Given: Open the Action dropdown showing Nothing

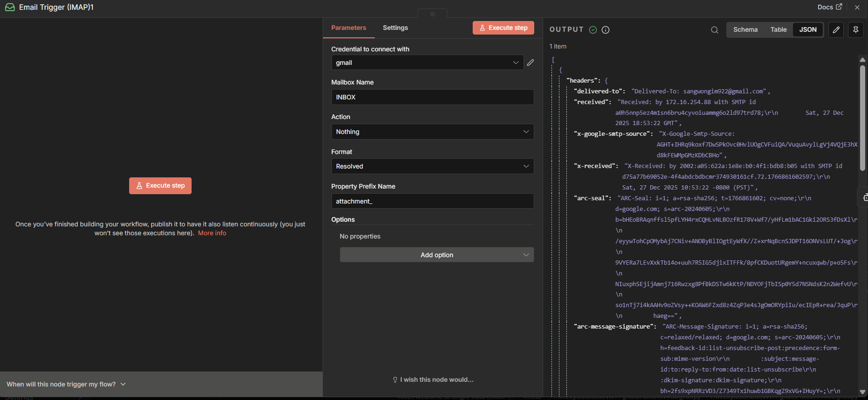Looking at the screenshot, I should [432, 132].
